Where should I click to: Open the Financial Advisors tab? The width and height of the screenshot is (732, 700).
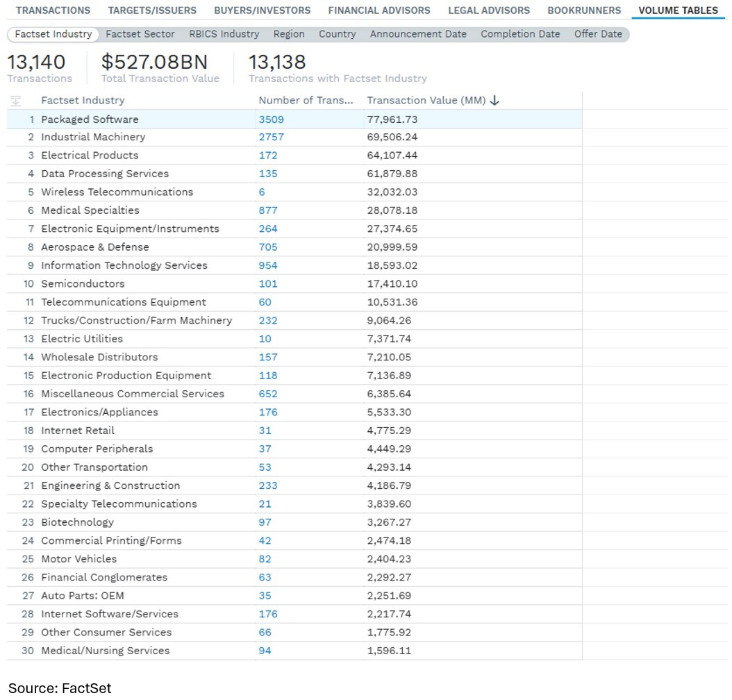tap(379, 10)
